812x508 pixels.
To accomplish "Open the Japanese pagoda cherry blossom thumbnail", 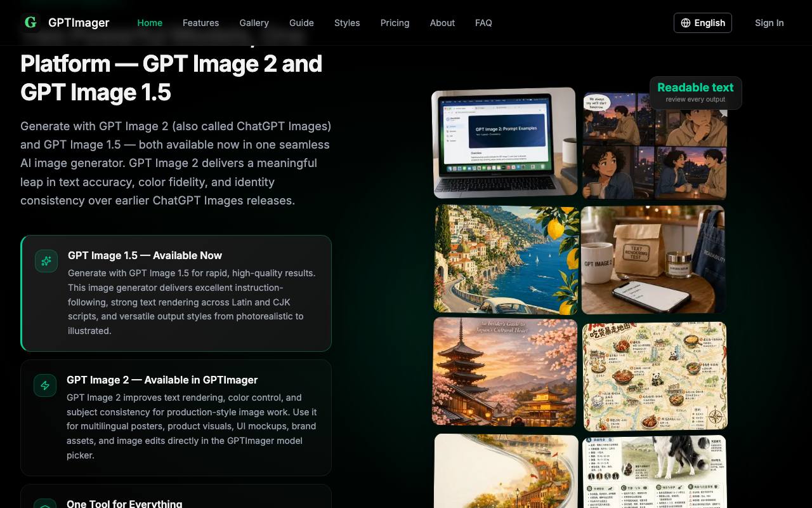I will [x=505, y=371].
